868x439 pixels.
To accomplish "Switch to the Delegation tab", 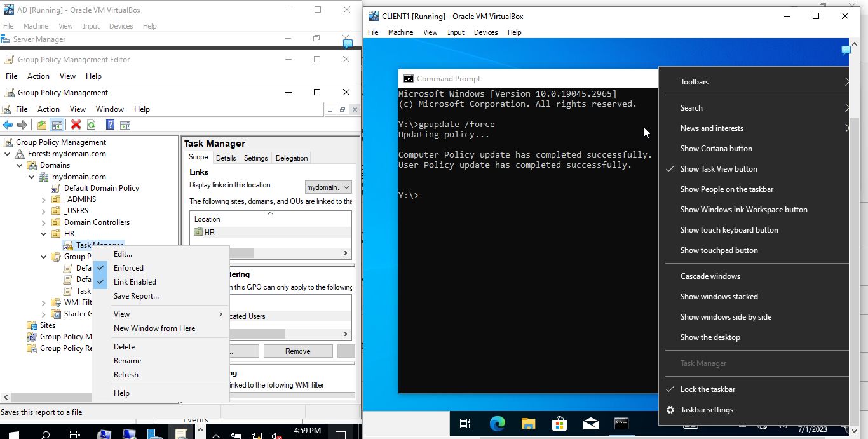I will click(x=292, y=158).
